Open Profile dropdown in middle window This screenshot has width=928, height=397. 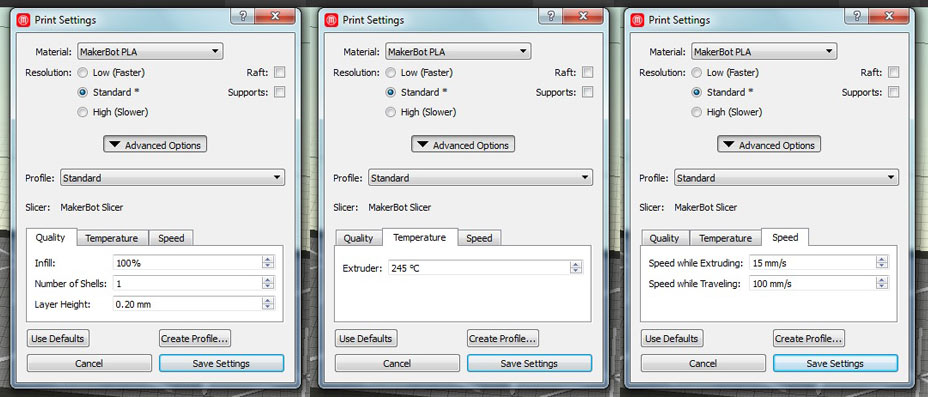[480, 177]
